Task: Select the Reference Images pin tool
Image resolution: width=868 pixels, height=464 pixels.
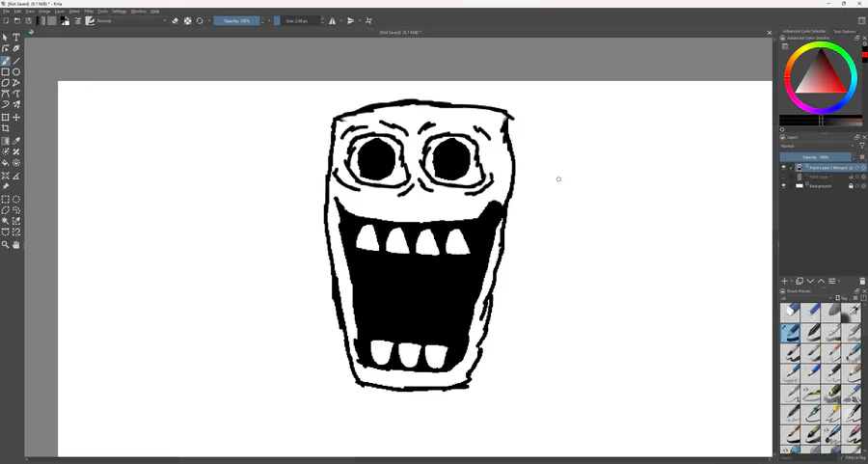Action: point(6,186)
